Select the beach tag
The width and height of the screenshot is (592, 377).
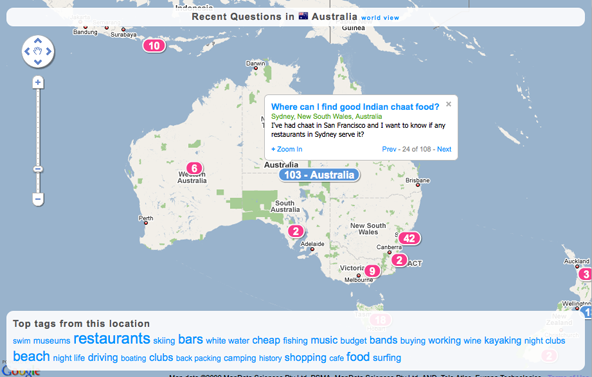(x=31, y=356)
